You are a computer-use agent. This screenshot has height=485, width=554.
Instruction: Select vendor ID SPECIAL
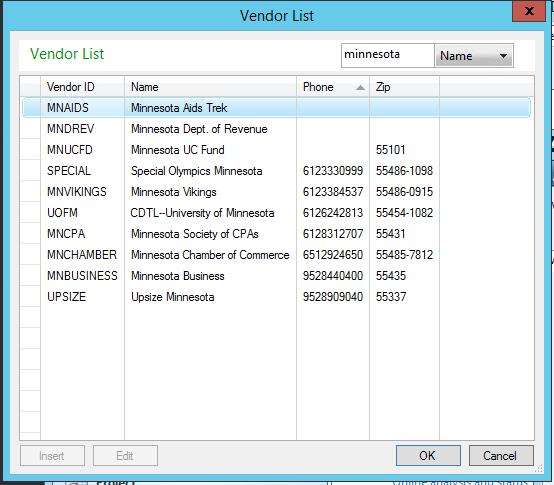coord(69,171)
